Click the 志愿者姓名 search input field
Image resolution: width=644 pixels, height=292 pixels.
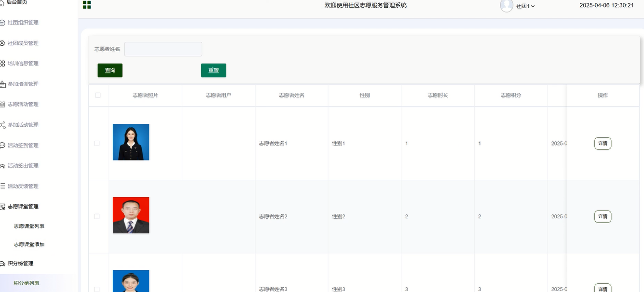(x=163, y=49)
